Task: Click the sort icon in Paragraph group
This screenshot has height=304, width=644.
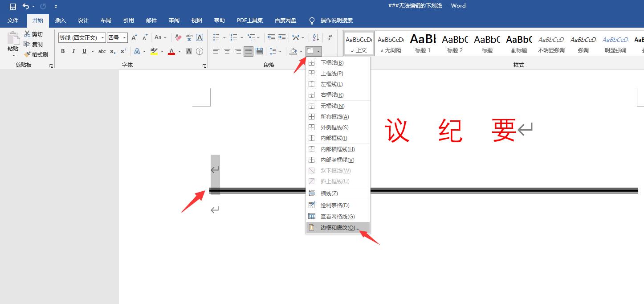Action: (315, 37)
